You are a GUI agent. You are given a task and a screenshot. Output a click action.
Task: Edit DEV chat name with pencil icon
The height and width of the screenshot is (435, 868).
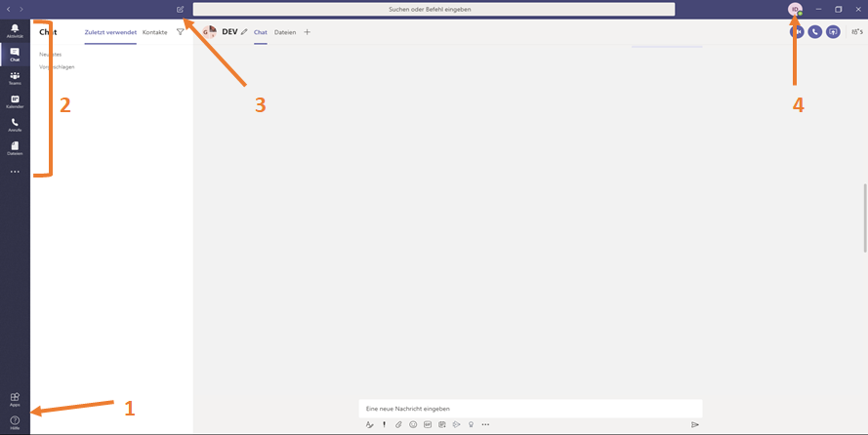[x=244, y=32]
